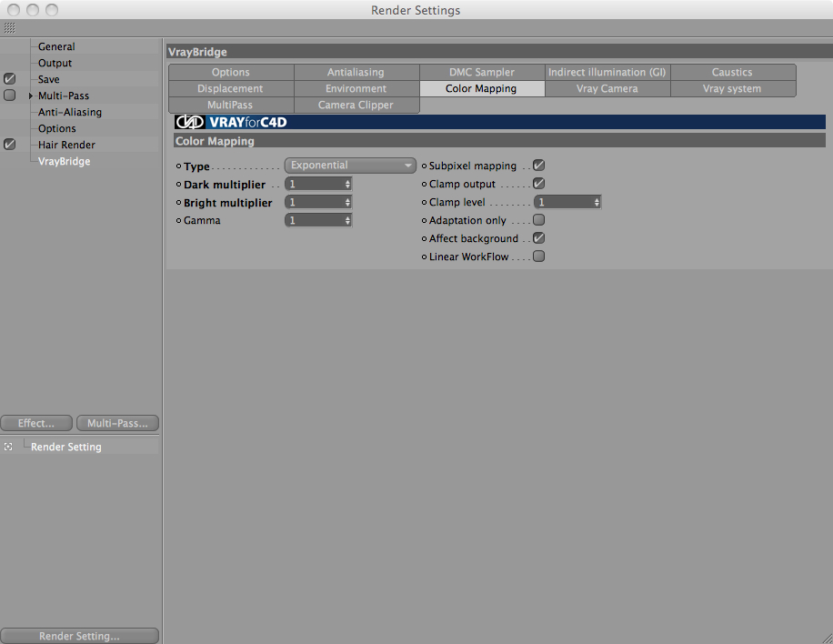Toggle the Multi-Pass checkbox in sidebar
Image resolution: width=833 pixels, height=644 pixels.
point(10,96)
